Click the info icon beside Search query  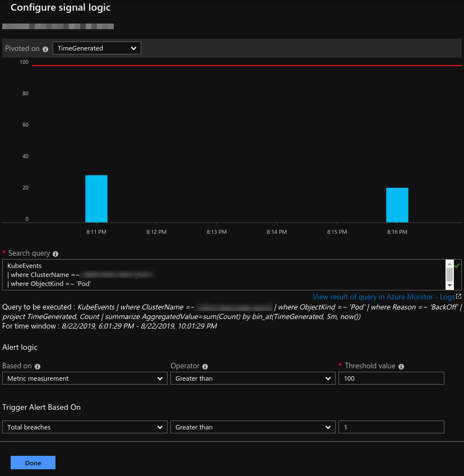[55, 253]
